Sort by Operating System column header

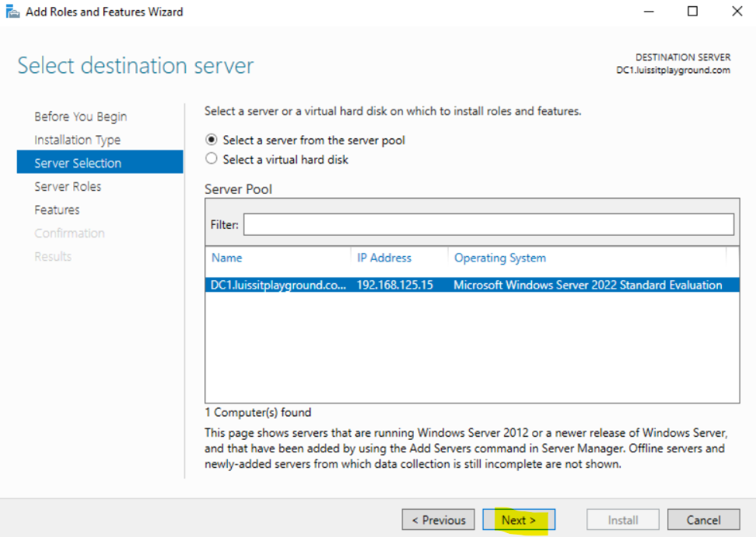(500, 258)
